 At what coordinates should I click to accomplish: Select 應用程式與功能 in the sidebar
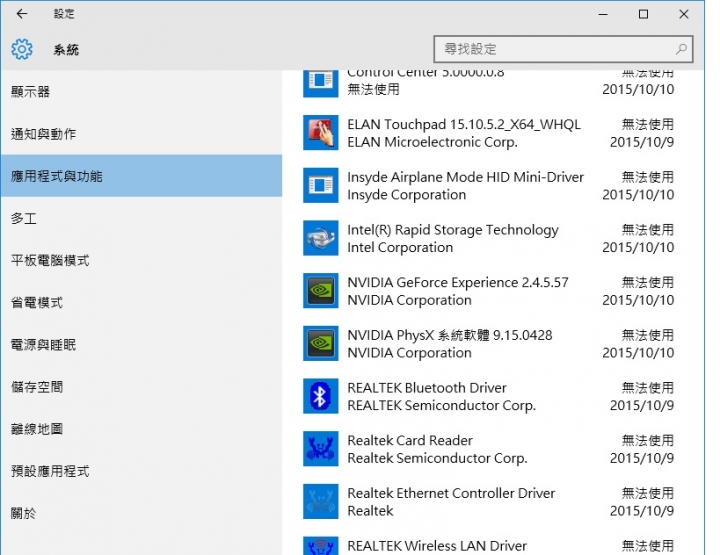coord(141,176)
